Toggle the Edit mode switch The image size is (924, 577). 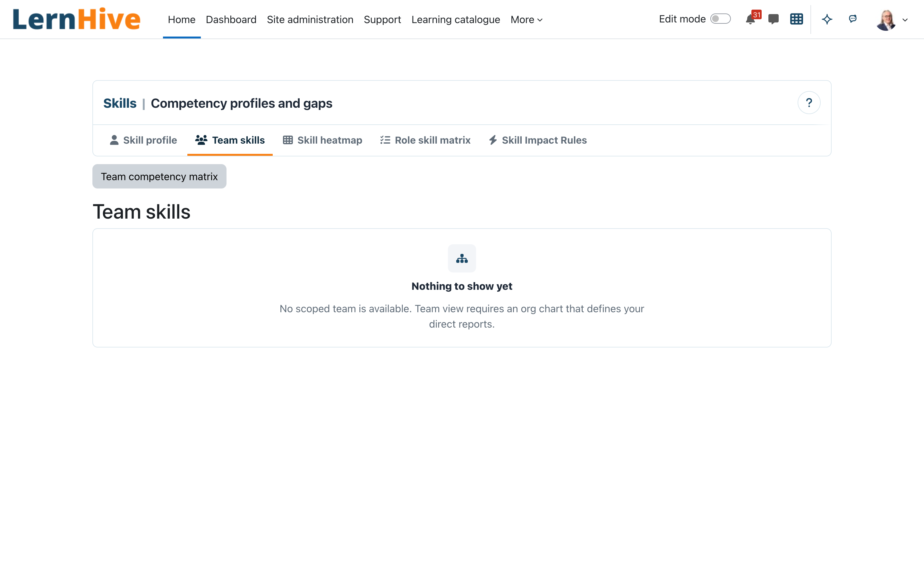tap(721, 19)
